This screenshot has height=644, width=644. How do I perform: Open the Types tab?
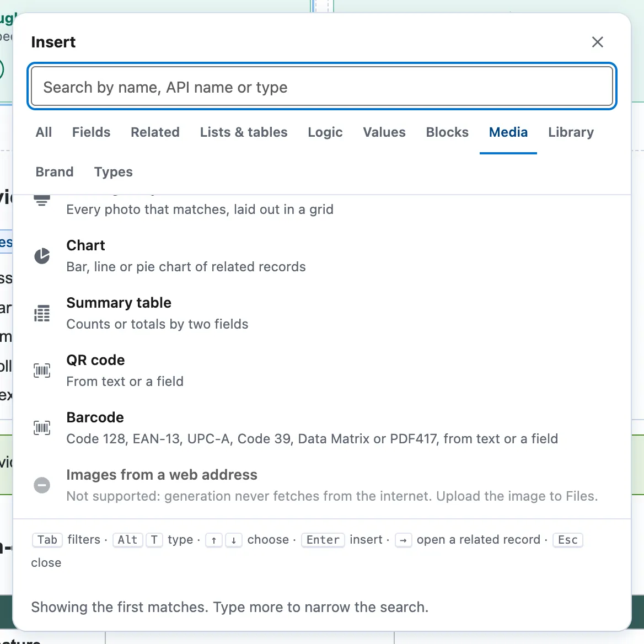click(114, 171)
